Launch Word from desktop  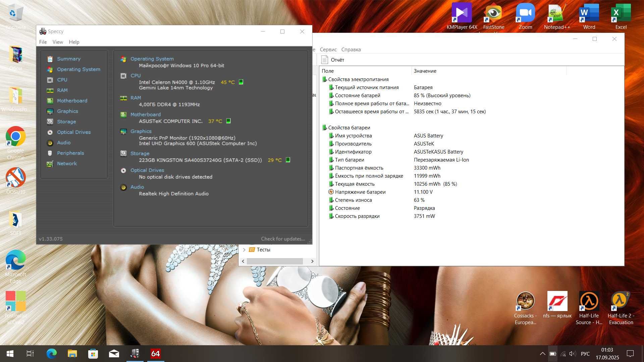pyautogui.click(x=589, y=16)
